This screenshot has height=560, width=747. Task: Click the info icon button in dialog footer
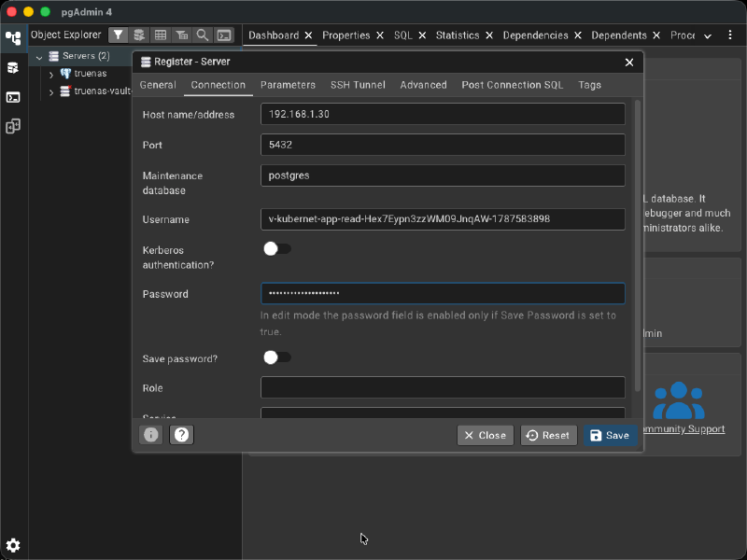click(151, 435)
